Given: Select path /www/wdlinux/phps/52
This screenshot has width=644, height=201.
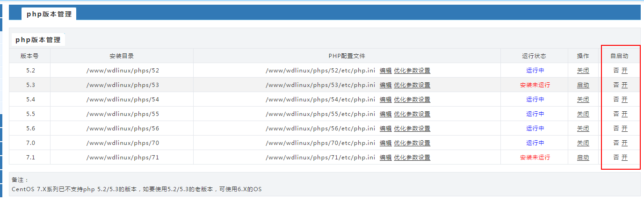Looking at the screenshot, I should pos(123,71).
